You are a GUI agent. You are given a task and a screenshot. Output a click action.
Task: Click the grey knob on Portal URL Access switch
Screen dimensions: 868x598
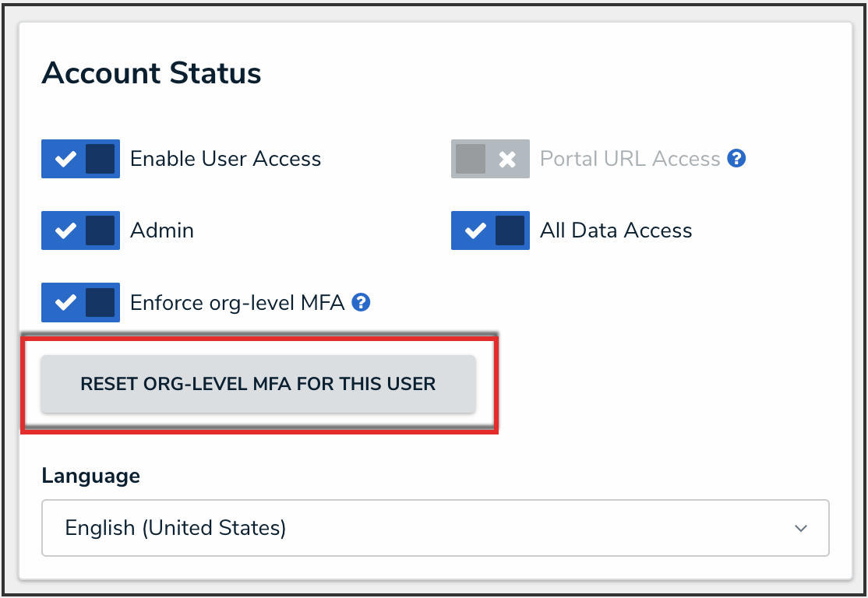click(x=471, y=159)
